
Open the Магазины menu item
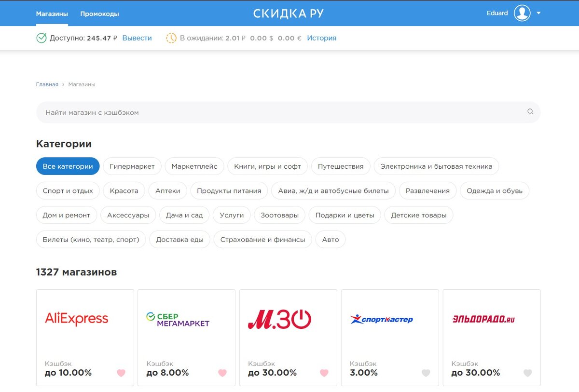[x=52, y=14]
